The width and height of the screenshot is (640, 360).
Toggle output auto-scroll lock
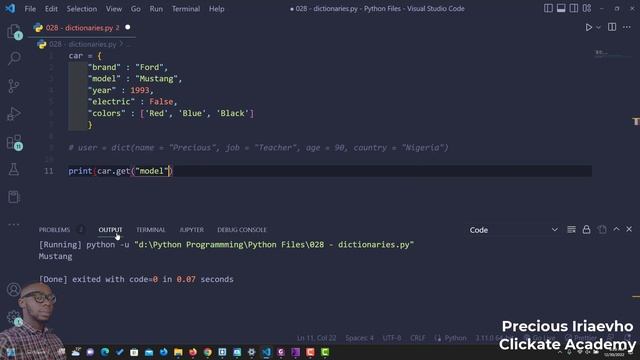coord(586,229)
